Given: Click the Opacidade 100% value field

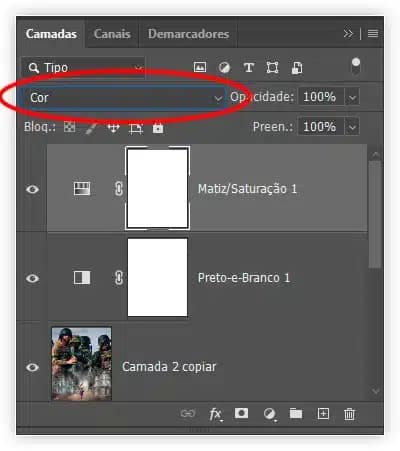Looking at the screenshot, I should pos(320,97).
